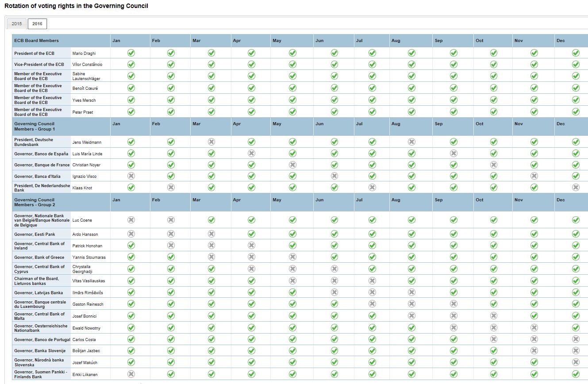
Task: Click Ignazio Visco's January cross icon
Action: click(x=131, y=176)
